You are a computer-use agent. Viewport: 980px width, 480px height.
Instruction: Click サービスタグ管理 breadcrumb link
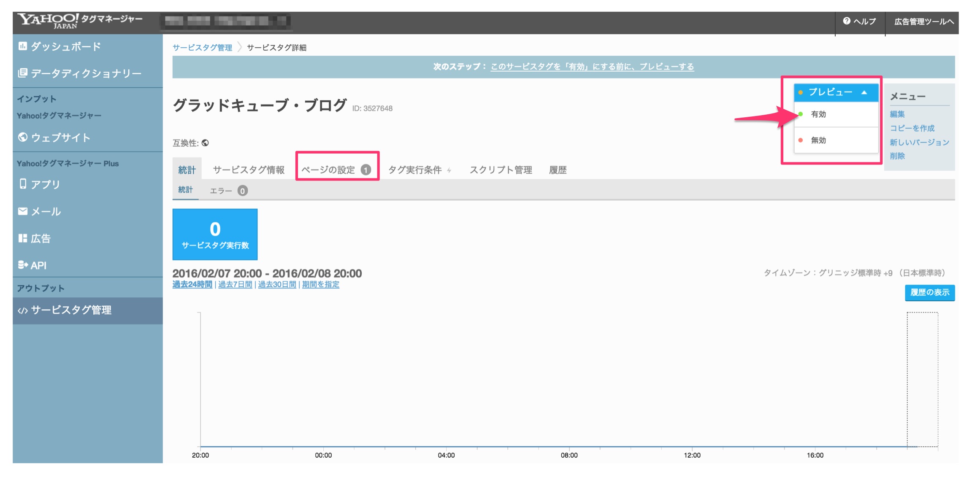(x=202, y=47)
